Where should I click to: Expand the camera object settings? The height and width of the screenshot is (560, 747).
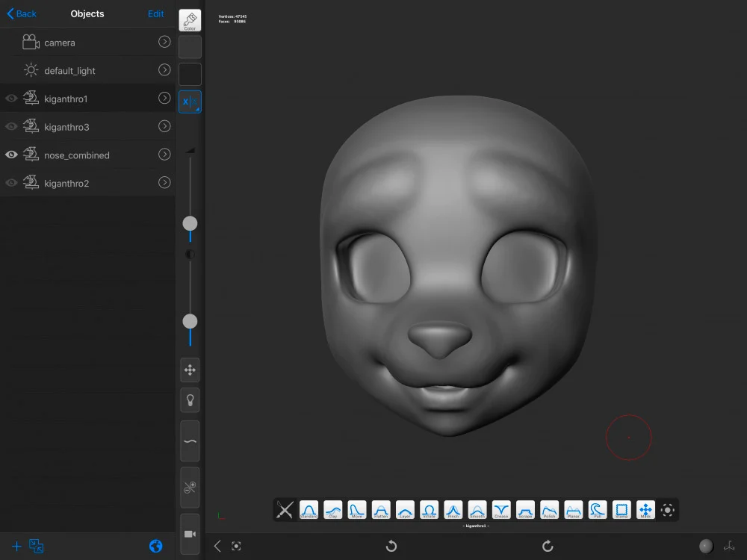pyautogui.click(x=164, y=43)
